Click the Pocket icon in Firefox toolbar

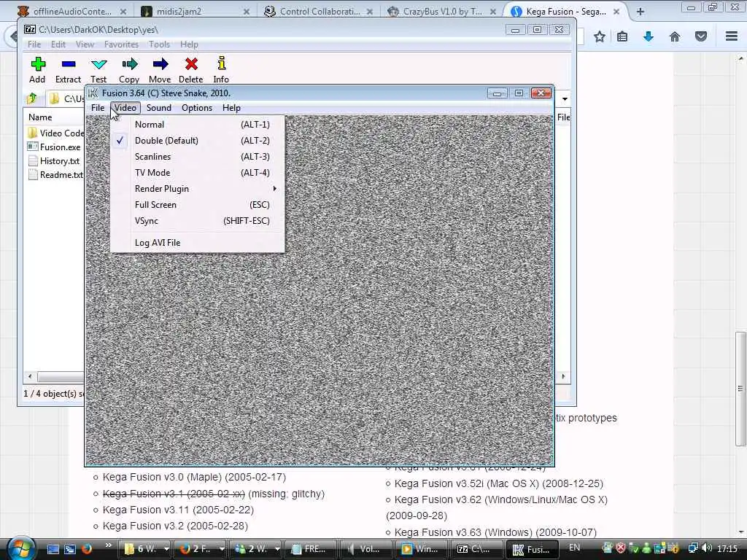[x=701, y=36]
